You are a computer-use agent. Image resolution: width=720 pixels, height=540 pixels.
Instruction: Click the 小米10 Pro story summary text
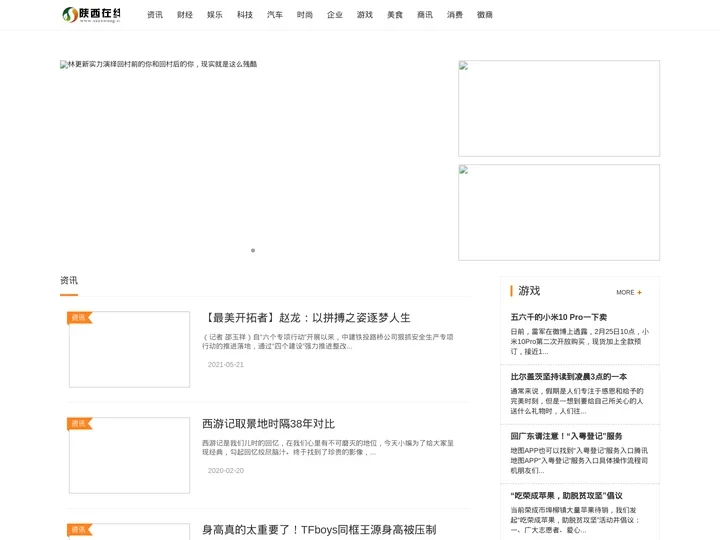(579, 342)
